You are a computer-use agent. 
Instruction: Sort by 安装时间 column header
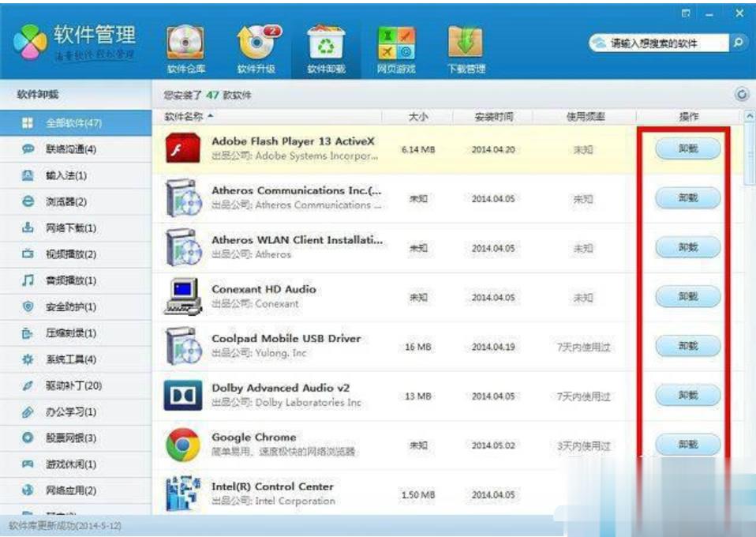(x=493, y=117)
